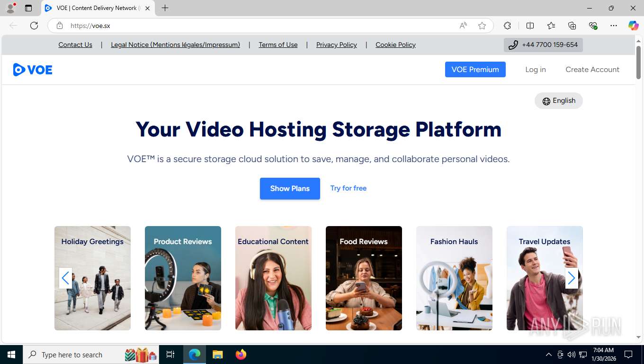This screenshot has height=364, width=644.
Task: Open File Explorer from the taskbar
Action: pyautogui.click(x=217, y=355)
